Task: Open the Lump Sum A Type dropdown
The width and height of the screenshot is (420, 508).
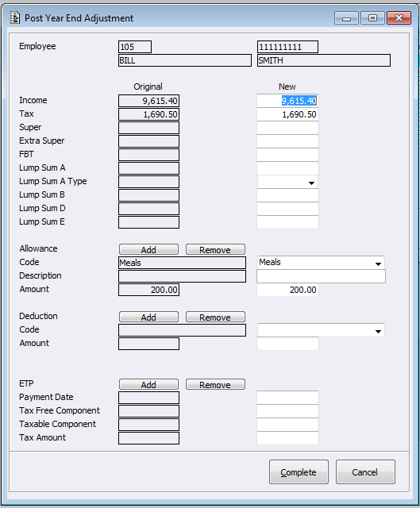Action: [x=311, y=183]
